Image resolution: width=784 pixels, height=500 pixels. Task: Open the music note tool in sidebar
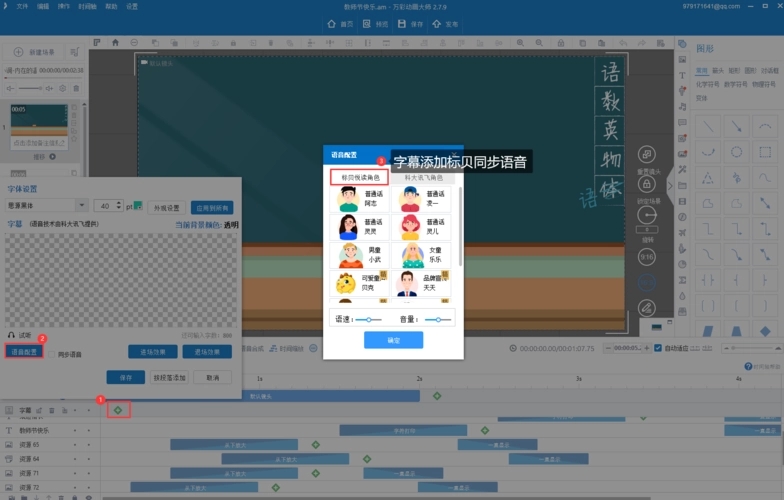[682, 106]
